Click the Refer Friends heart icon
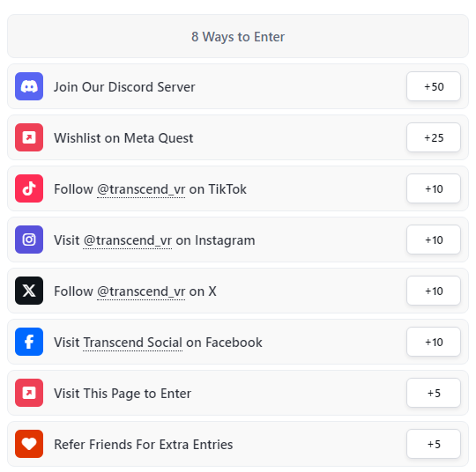476x472 pixels. pyautogui.click(x=29, y=444)
